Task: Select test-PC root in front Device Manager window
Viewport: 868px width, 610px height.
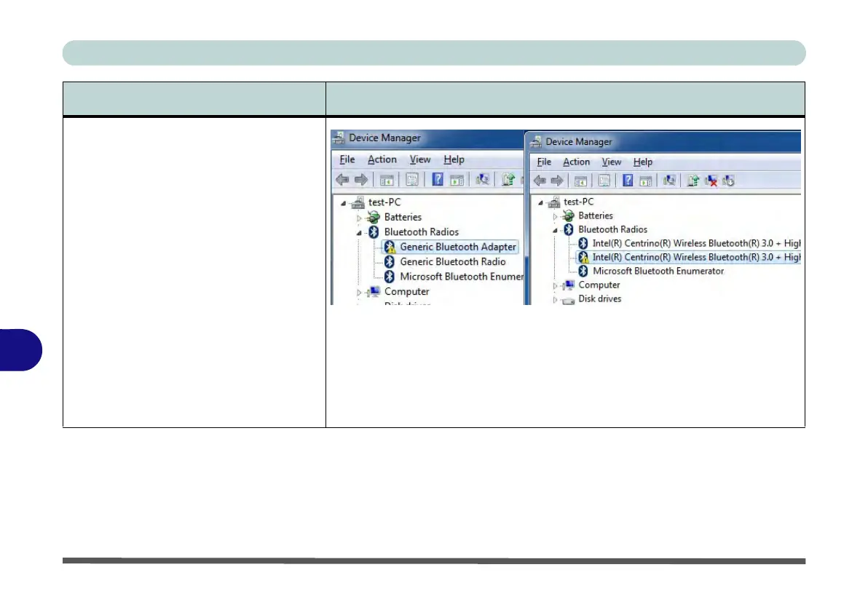Action: (578, 202)
